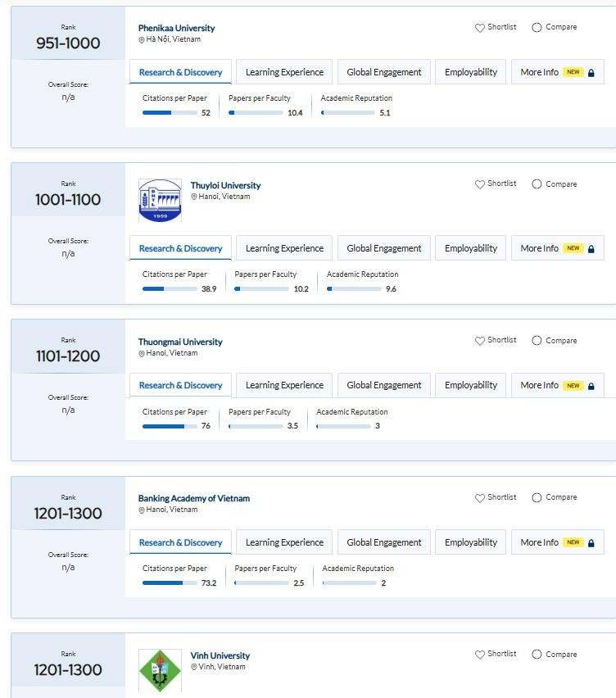Select Compare for Banking Academy of Vietnam

pyautogui.click(x=537, y=498)
